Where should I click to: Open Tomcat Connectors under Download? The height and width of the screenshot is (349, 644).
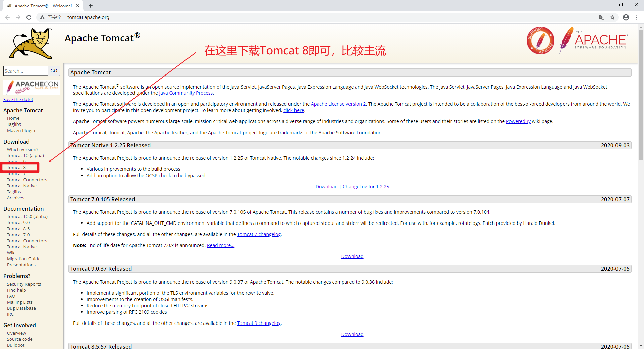click(27, 180)
